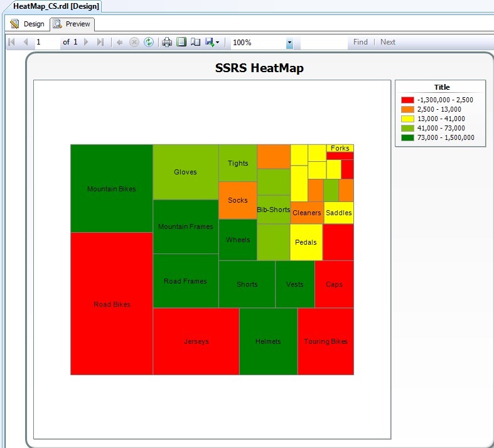Viewport: 494px width, 448px height.
Task: Click the dark green swatch for 73,000 - 1,500,000
Action: pos(407,137)
